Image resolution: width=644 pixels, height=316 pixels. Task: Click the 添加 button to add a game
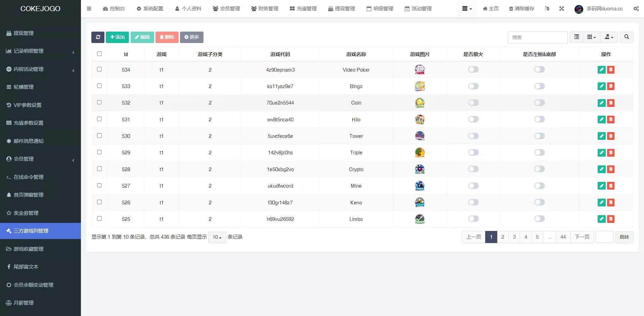click(117, 37)
